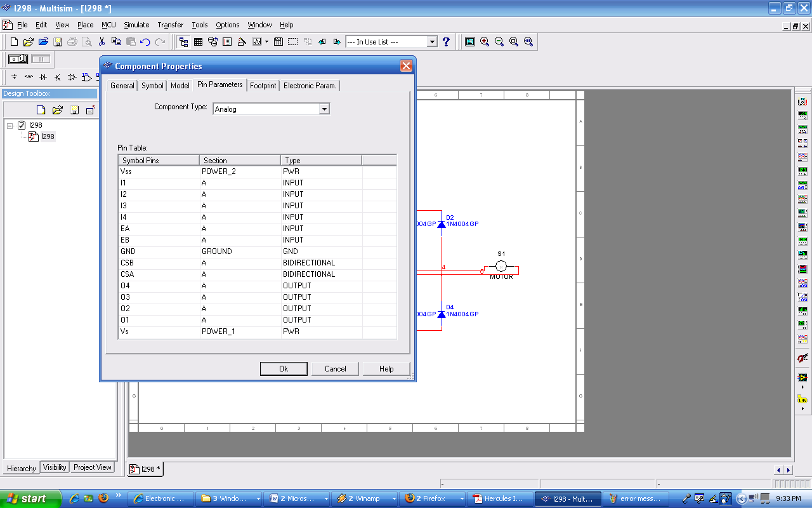The image size is (812, 508).
Task: Click the Ok button
Action: [x=284, y=368]
